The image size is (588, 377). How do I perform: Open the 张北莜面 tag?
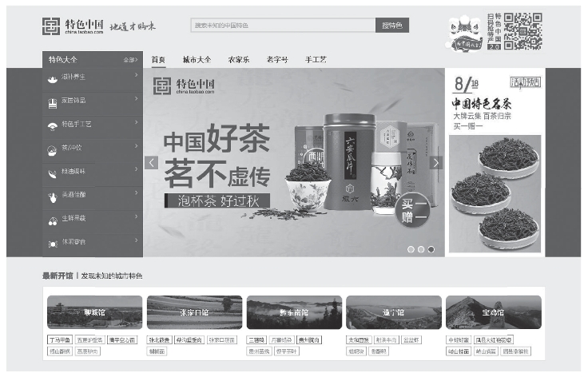(x=159, y=340)
